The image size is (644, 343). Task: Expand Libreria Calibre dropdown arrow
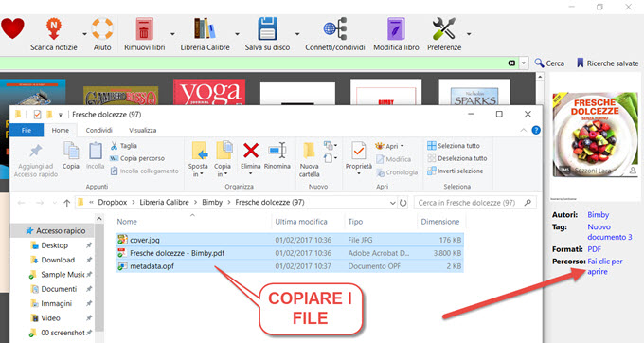pos(237,34)
